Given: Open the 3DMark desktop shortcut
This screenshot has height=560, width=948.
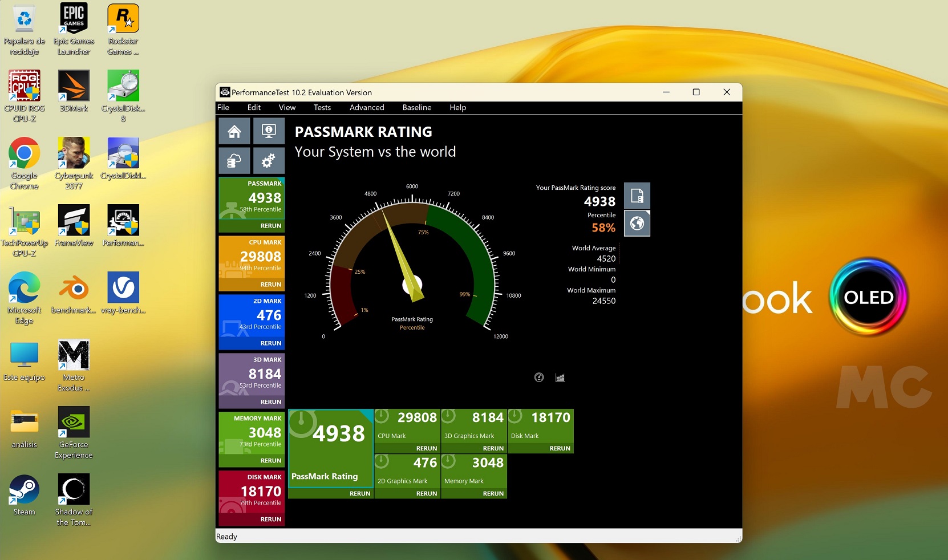Looking at the screenshot, I should tap(74, 91).
